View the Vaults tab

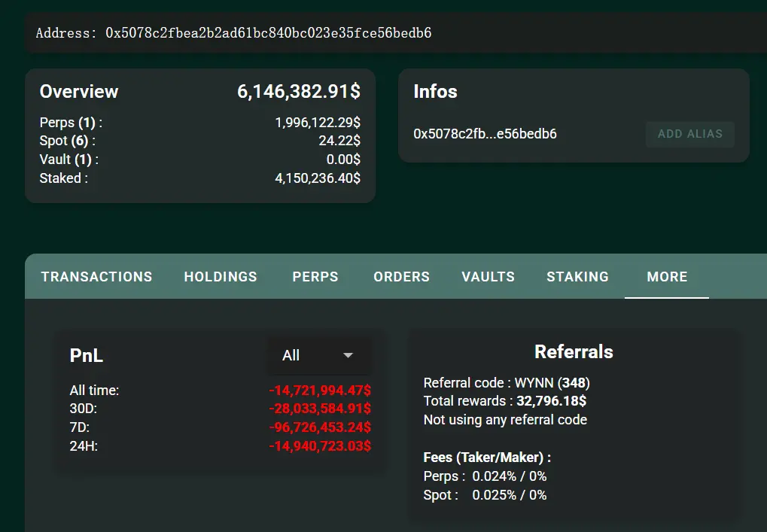(488, 277)
